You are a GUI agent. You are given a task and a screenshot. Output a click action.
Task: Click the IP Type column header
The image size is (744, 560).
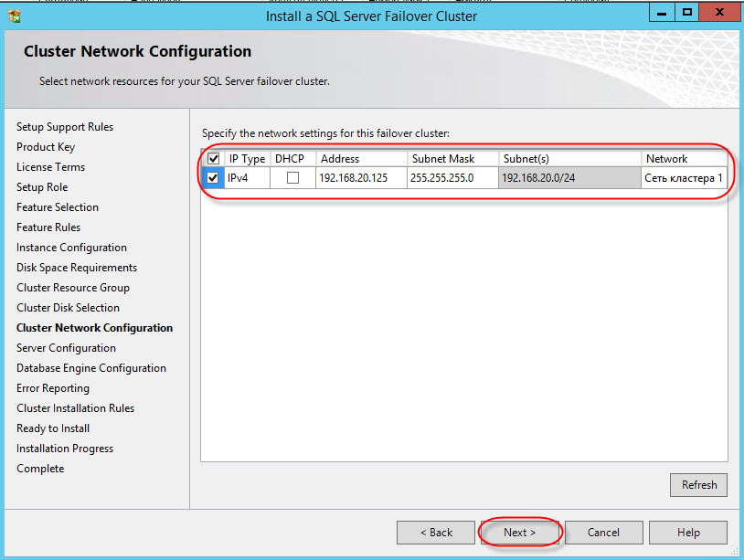pyautogui.click(x=247, y=158)
